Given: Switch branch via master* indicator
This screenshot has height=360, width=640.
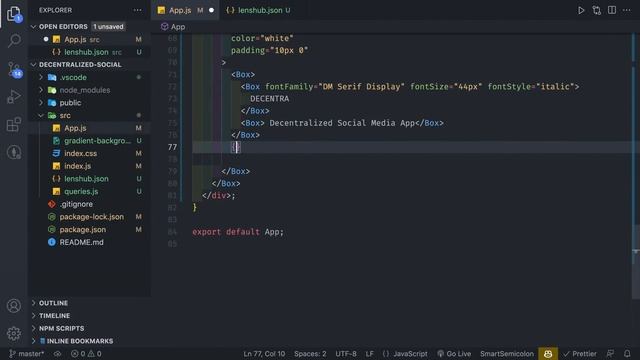Looking at the screenshot, I should coord(27,354).
